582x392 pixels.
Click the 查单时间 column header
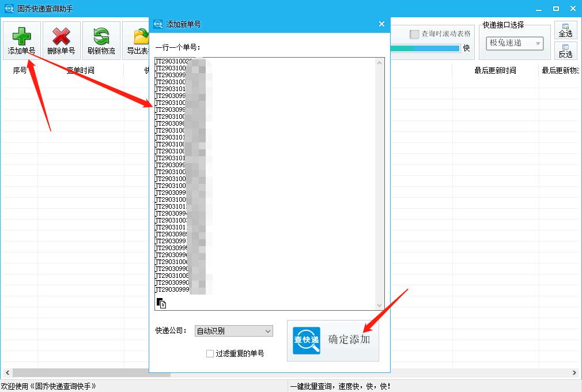(81, 70)
